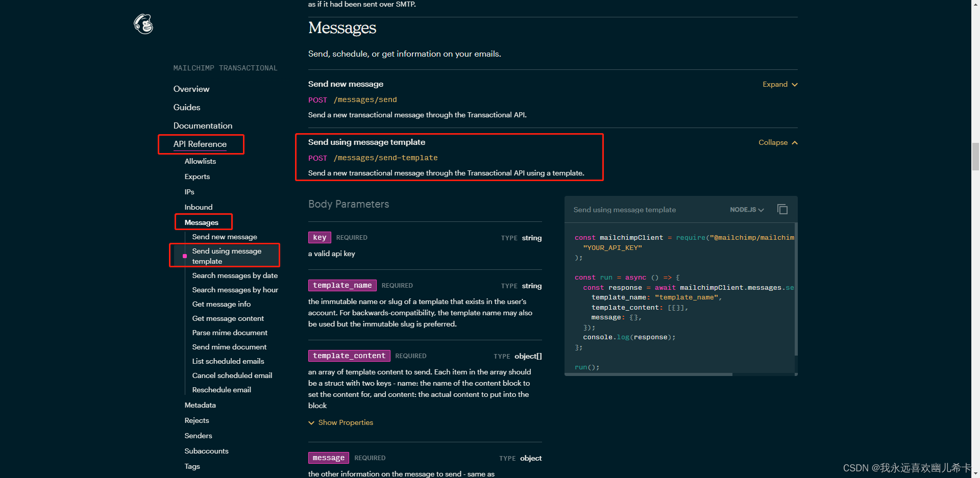Select Tags in the sidebar

coord(192,466)
